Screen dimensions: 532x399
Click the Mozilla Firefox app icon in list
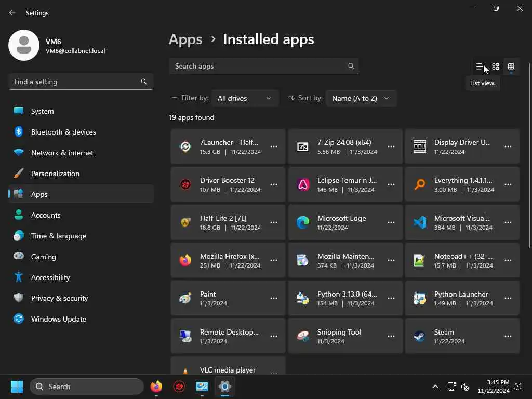tap(185, 261)
